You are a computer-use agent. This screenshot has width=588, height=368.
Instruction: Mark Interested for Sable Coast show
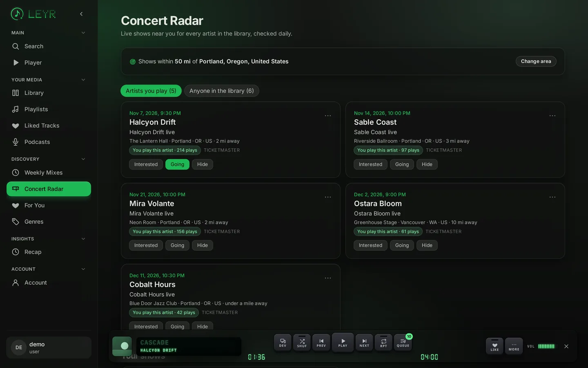click(x=370, y=164)
